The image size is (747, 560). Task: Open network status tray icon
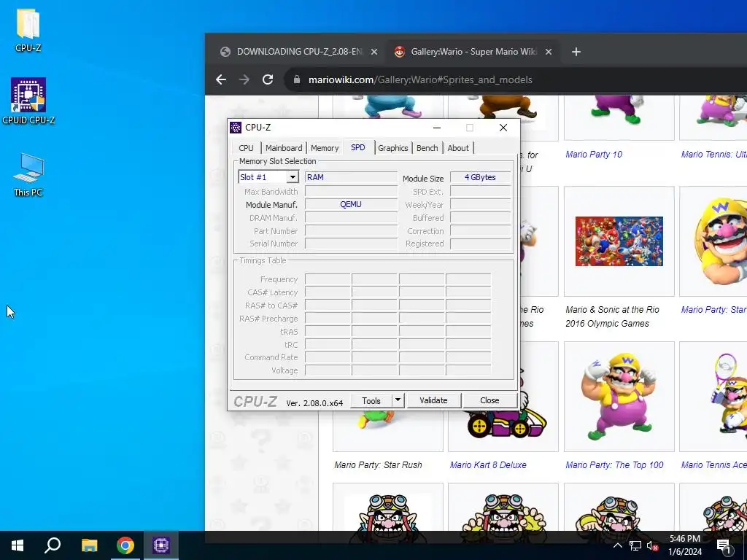point(635,545)
